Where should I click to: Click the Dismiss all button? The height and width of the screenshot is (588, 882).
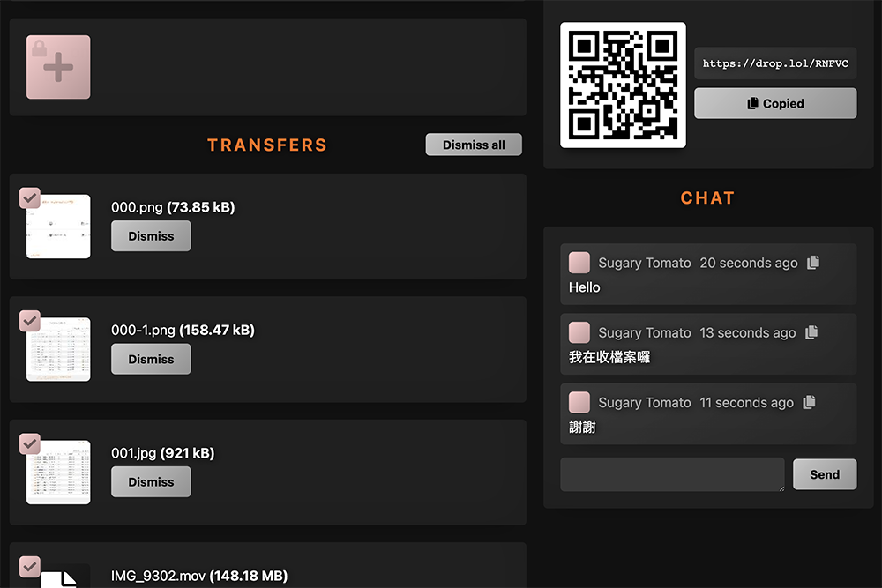[474, 145]
